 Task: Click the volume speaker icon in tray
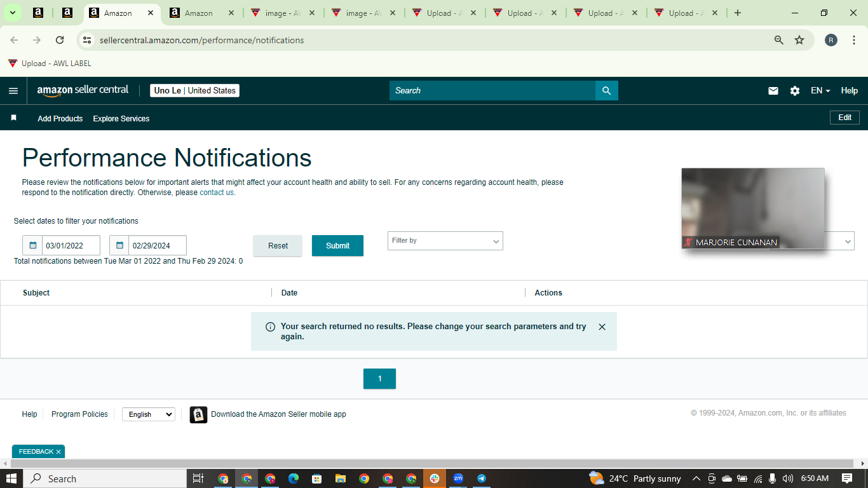coord(788,478)
